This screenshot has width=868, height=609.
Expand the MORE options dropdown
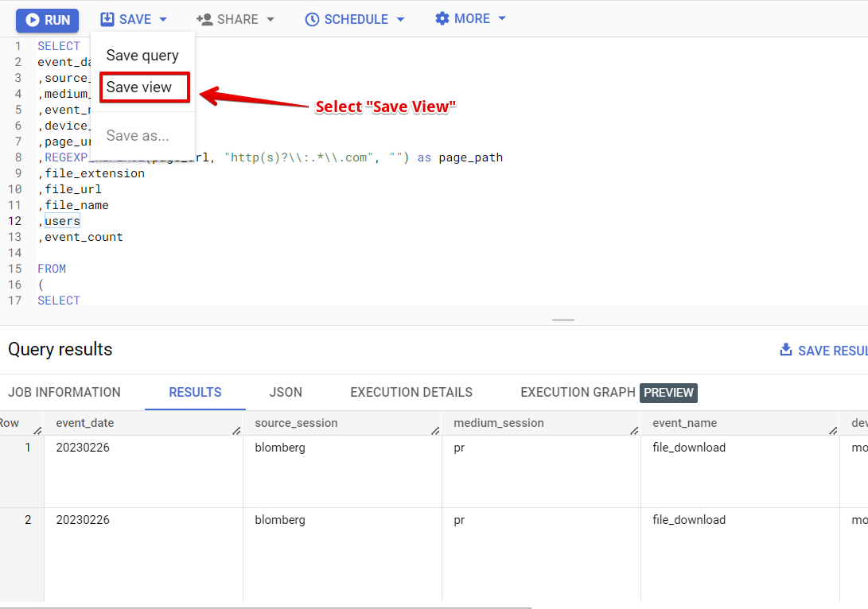(x=470, y=18)
